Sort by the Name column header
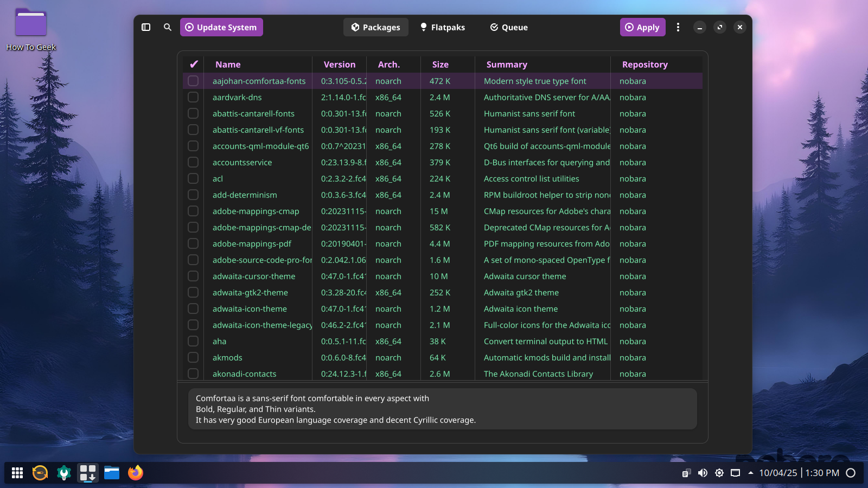Screen dimensions: 868x488 click(x=228, y=65)
